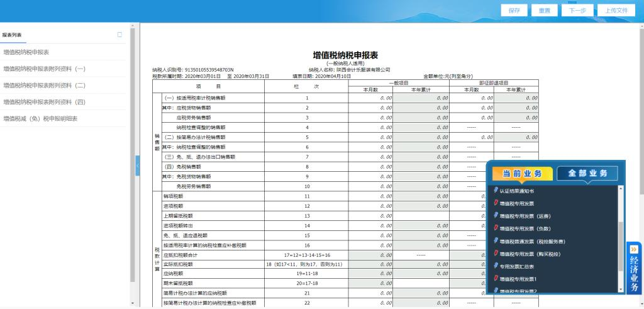Screen dimensions: 644x309
Task: Open 增值税专用发票（运费） document
Action: coord(525,216)
